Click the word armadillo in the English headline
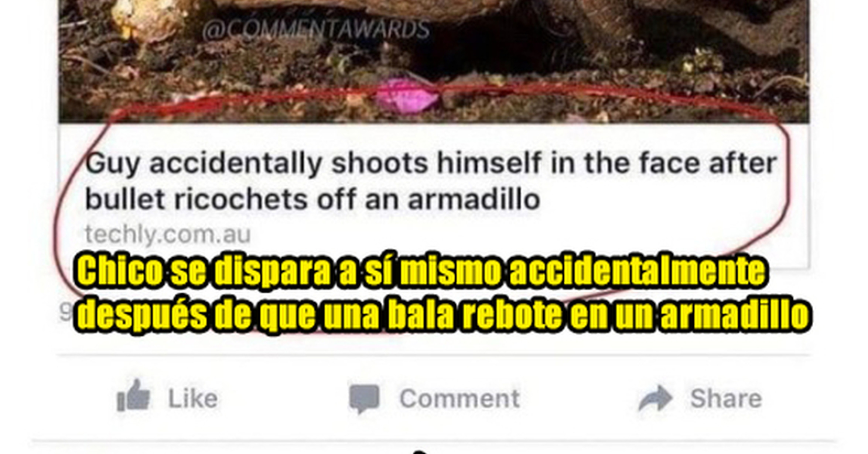This screenshot has width=868, height=454. click(x=474, y=200)
